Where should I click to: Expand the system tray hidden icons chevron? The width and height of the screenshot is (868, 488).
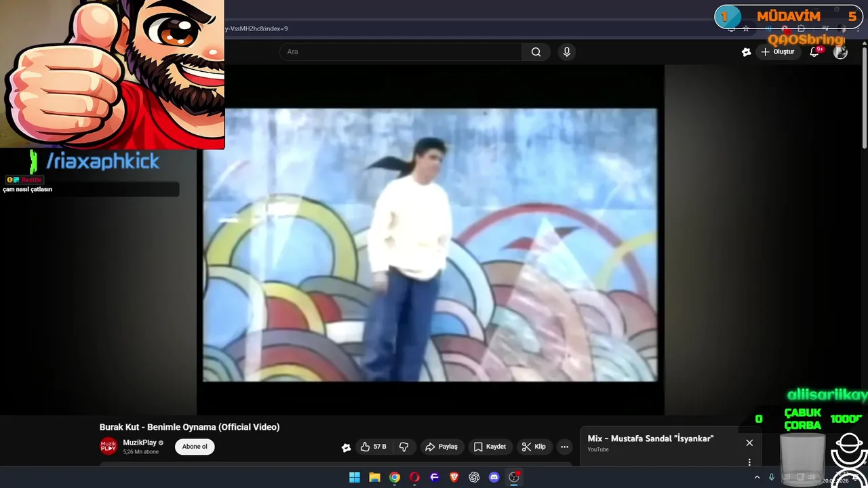[x=757, y=477]
